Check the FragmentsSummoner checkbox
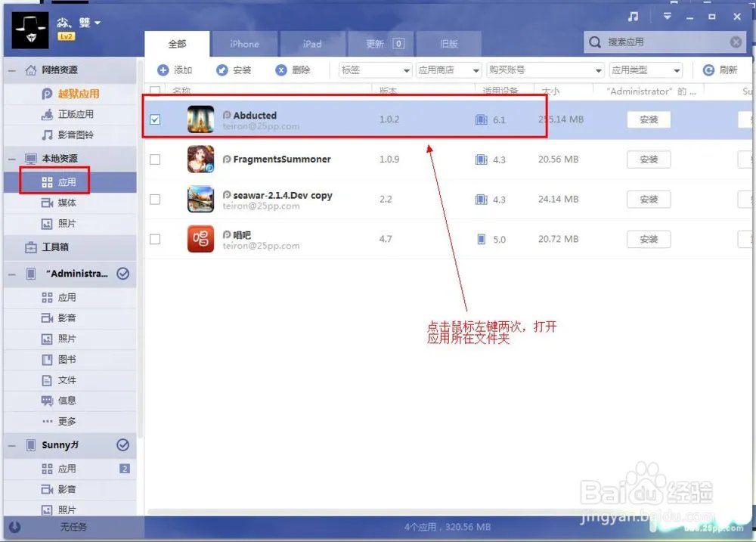756x542 pixels. click(155, 160)
